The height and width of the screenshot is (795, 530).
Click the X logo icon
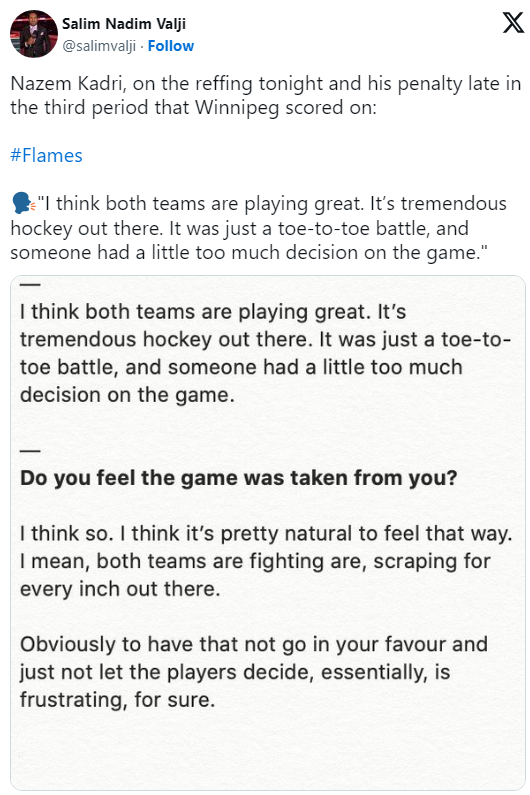(x=513, y=23)
